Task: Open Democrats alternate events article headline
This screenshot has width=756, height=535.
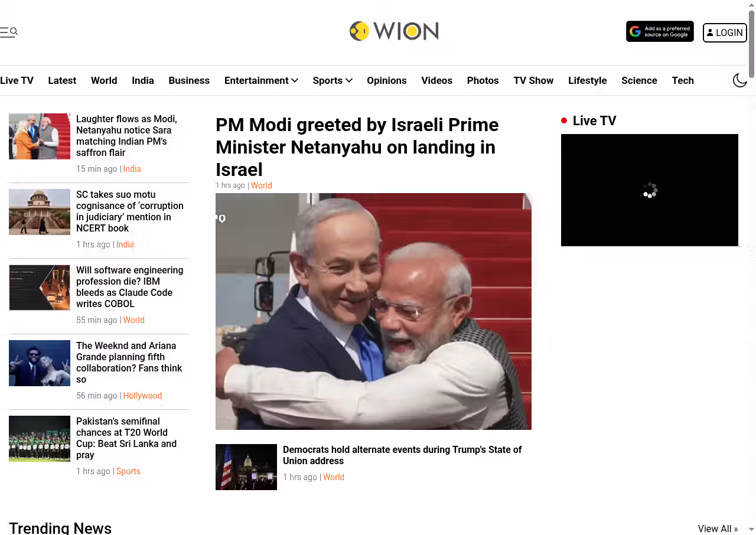Action: (x=402, y=455)
